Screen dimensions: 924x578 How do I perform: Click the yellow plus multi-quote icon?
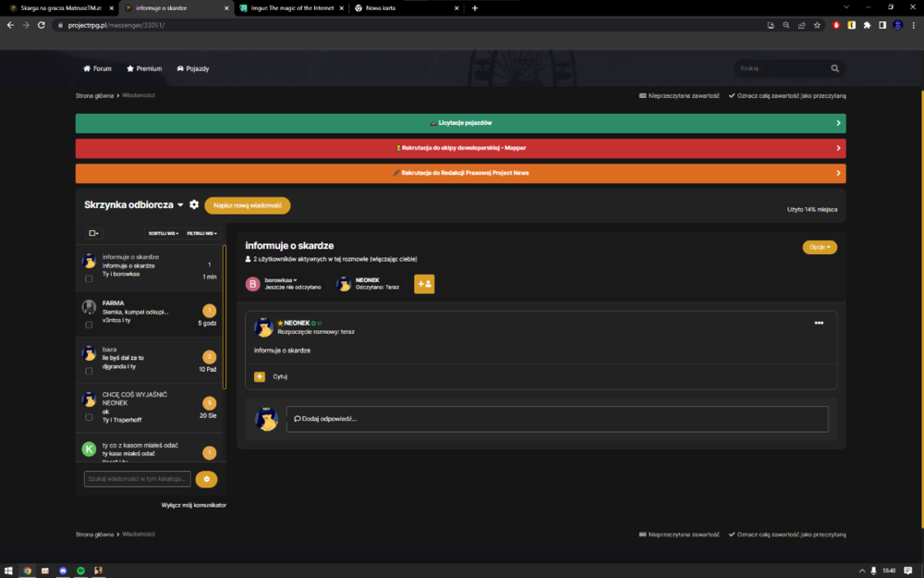[260, 376]
